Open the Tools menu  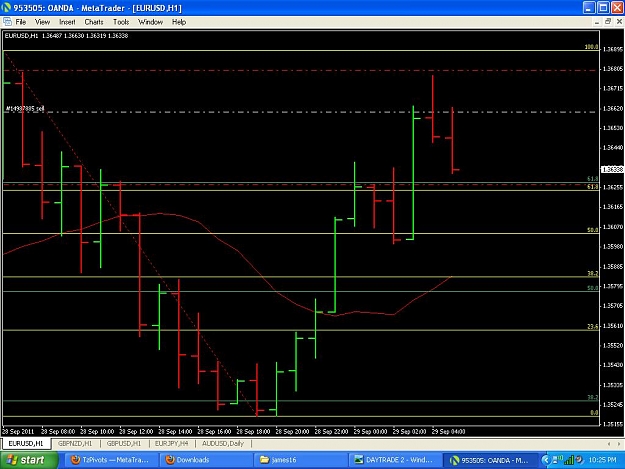pos(121,22)
